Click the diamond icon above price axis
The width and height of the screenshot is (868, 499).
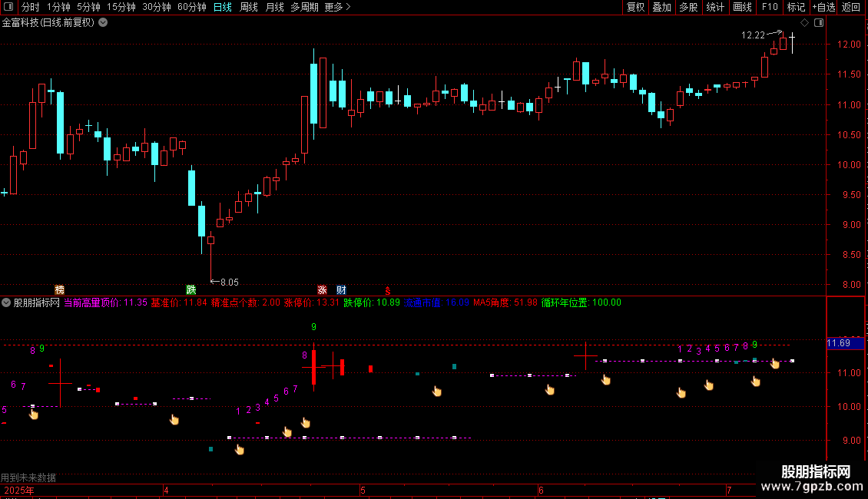pos(805,23)
